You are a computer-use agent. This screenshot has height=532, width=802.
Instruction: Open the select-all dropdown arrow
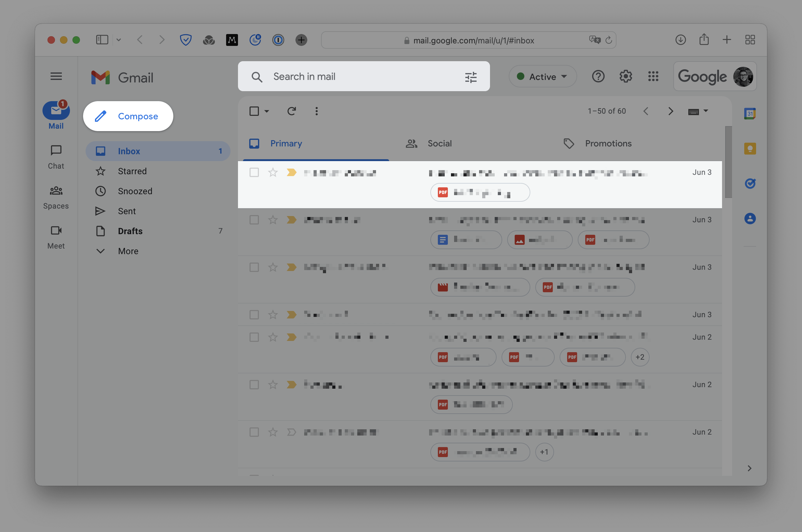267,111
